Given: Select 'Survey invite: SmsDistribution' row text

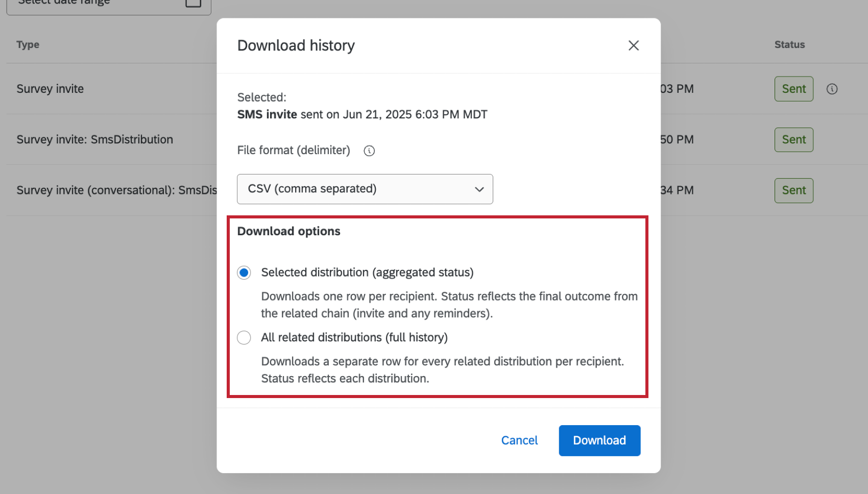Looking at the screenshot, I should click(94, 139).
